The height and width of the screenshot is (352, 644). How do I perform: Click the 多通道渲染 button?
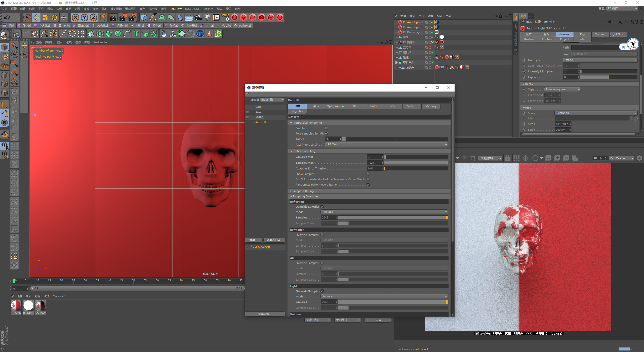point(274,240)
